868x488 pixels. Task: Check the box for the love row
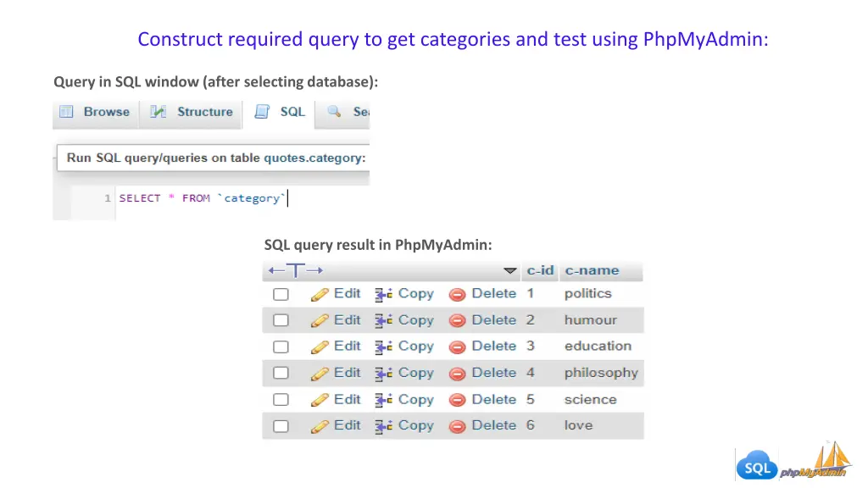(281, 426)
